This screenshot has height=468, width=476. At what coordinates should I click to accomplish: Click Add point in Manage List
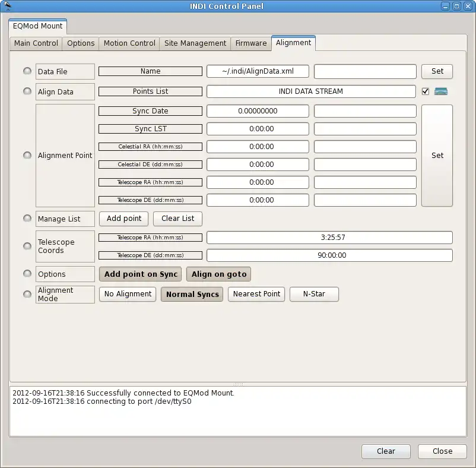pos(124,219)
